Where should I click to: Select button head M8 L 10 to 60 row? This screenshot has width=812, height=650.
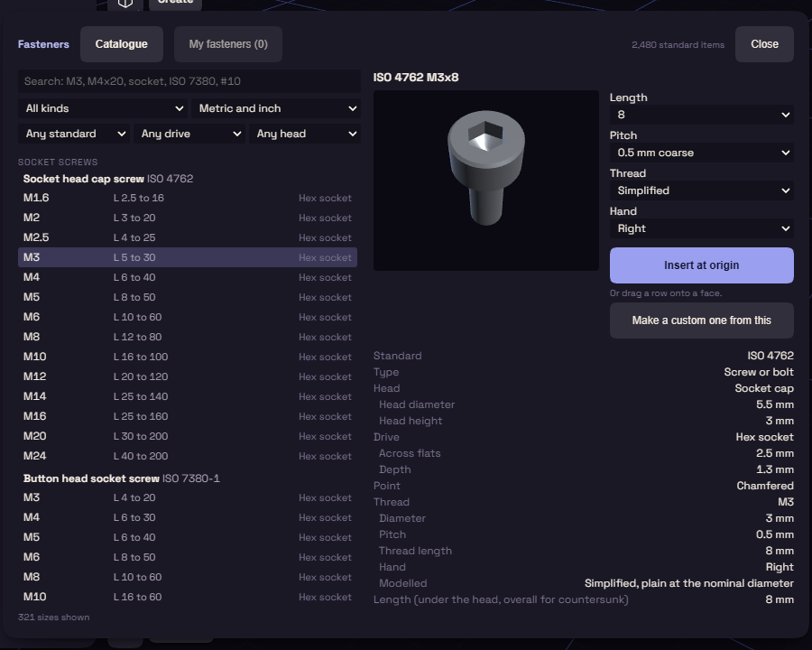[x=188, y=577]
